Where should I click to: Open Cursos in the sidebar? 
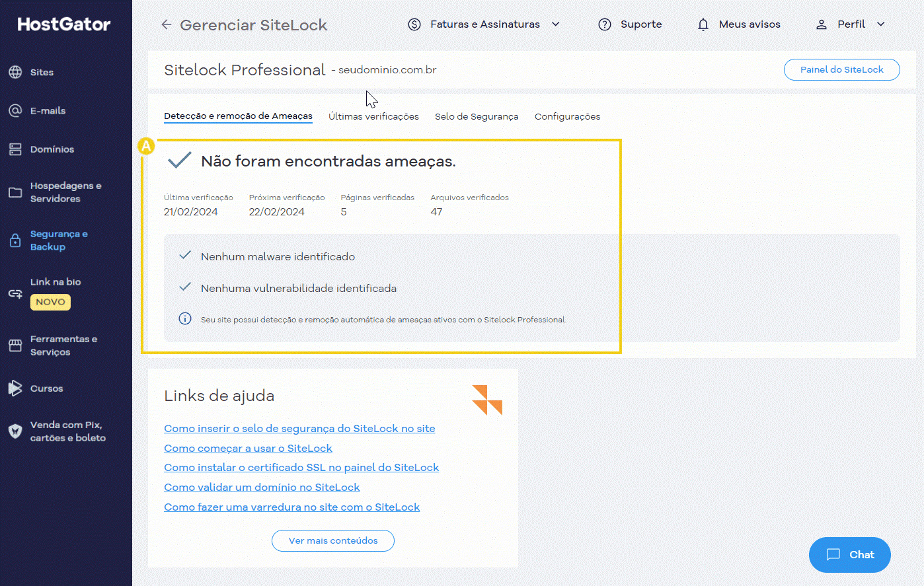pos(46,388)
